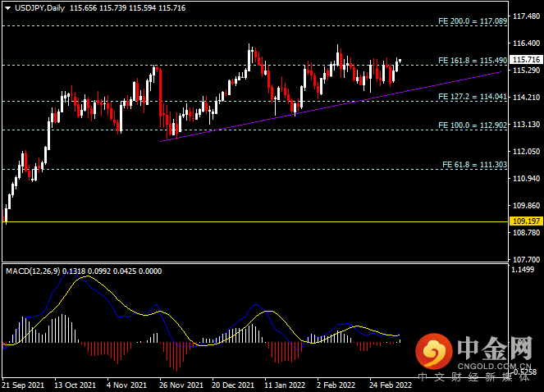Select the USDJPY,Daily chart title text
The height and width of the screenshot is (392, 544).
coord(39,8)
